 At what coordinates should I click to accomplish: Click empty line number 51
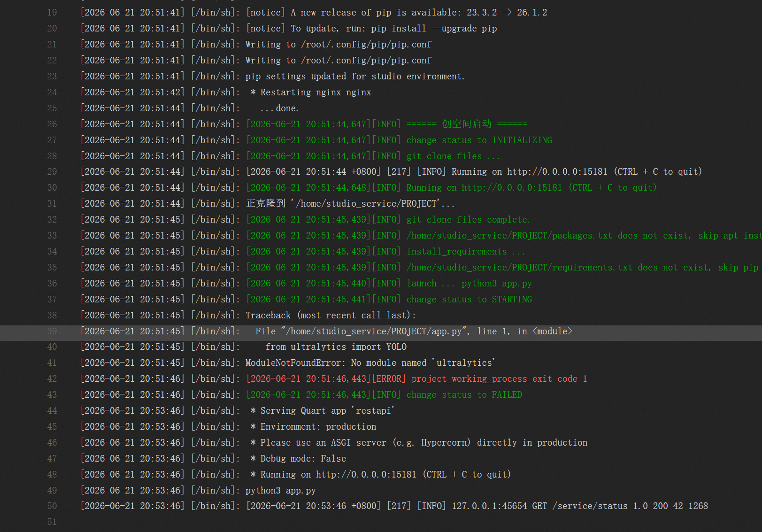point(52,522)
